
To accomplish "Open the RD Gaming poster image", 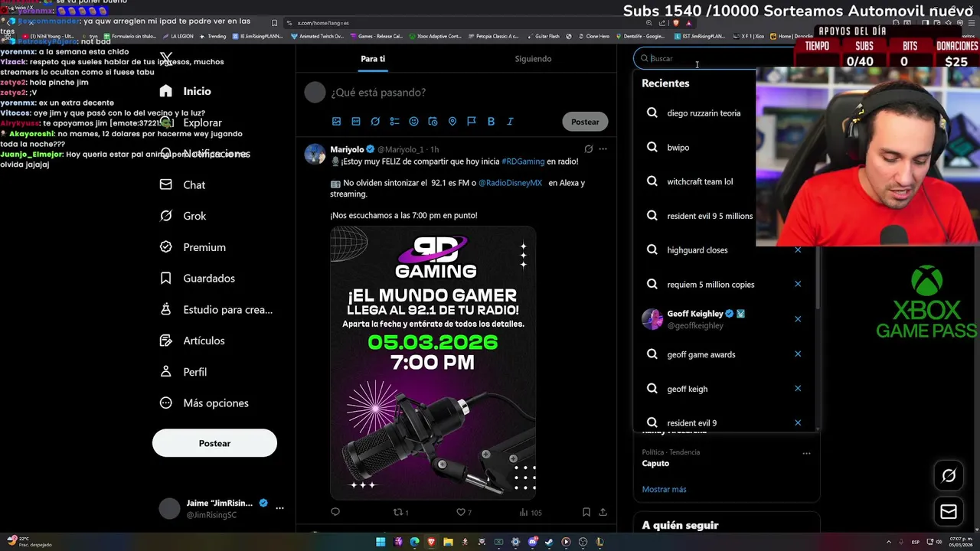I will point(433,363).
